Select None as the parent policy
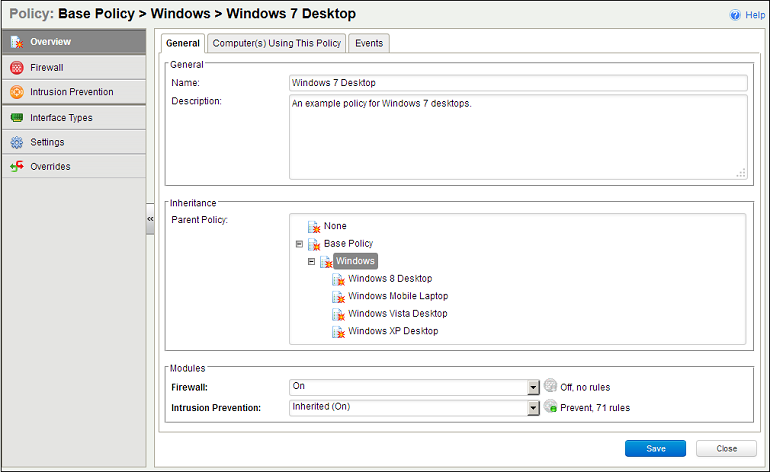 (x=335, y=226)
